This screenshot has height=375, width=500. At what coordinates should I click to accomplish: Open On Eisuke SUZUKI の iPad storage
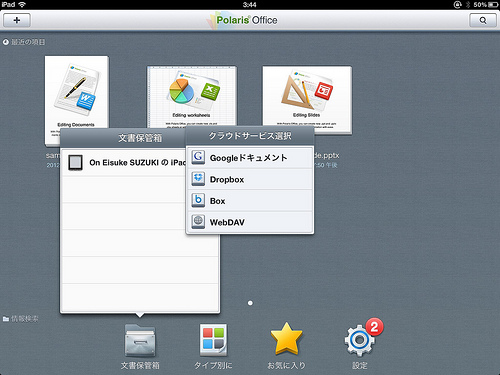click(x=124, y=163)
